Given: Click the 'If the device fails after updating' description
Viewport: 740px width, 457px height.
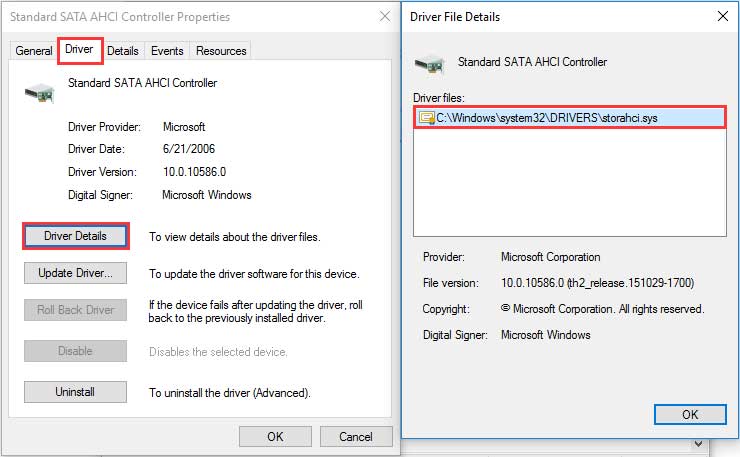Looking at the screenshot, I should [x=255, y=312].
